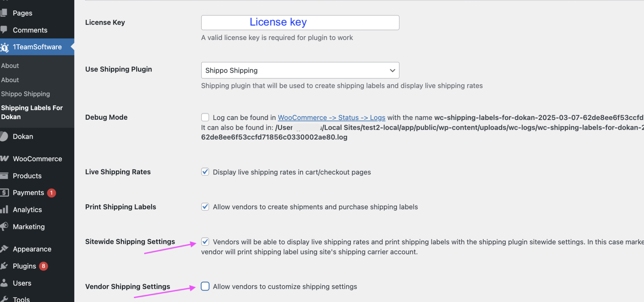Viewport: 644px width, 302px height.
Task: Click the Appearance paintbrush icon
Action: point(4,249)
